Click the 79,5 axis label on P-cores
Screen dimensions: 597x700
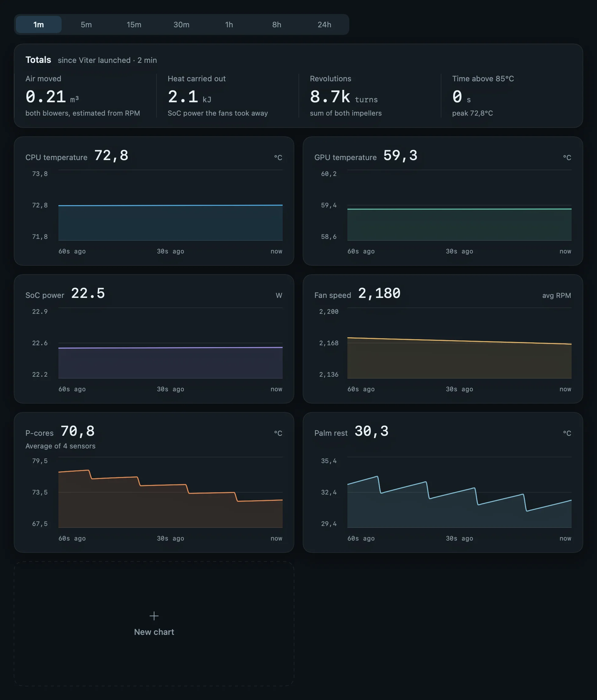(40, 461)
